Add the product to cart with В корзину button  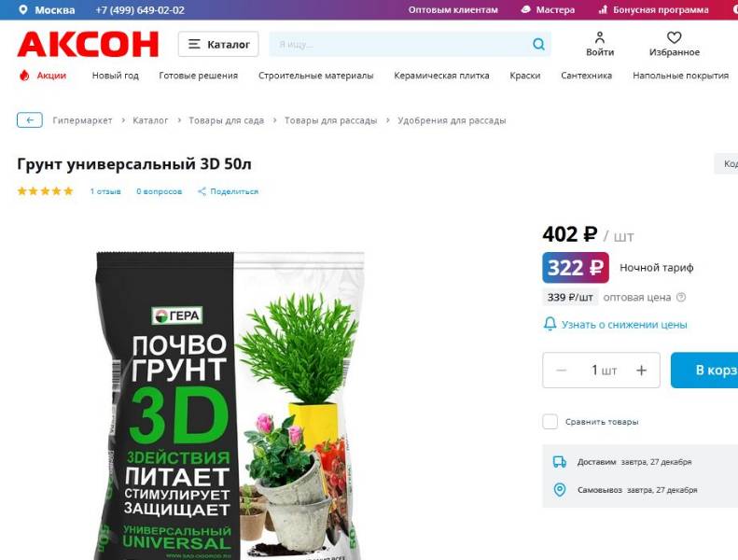click(x=704, y=371)
